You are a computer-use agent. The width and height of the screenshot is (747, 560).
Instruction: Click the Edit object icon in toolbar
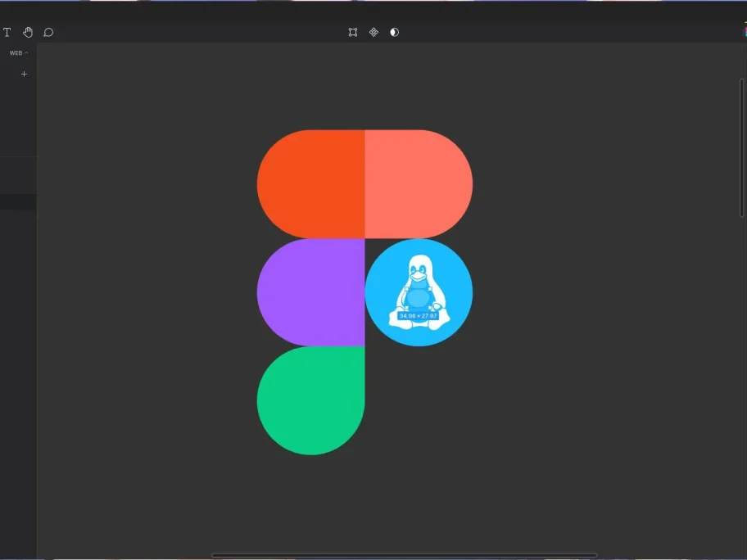[353, 32]
